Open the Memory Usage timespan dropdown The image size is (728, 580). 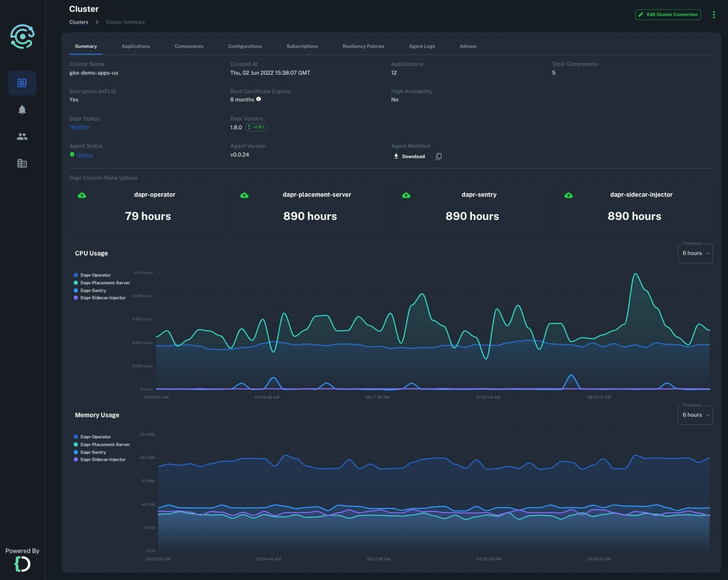tap(695, 415)
